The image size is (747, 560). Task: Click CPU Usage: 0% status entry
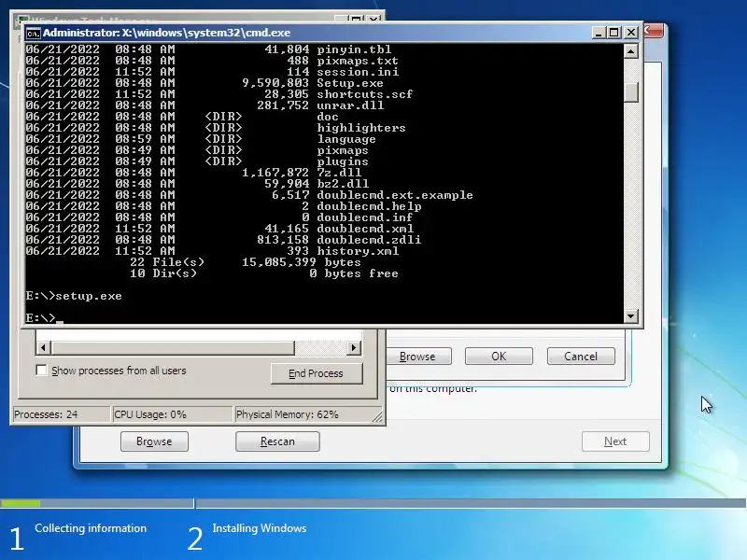pyautogui.click(x=172, y=414)
